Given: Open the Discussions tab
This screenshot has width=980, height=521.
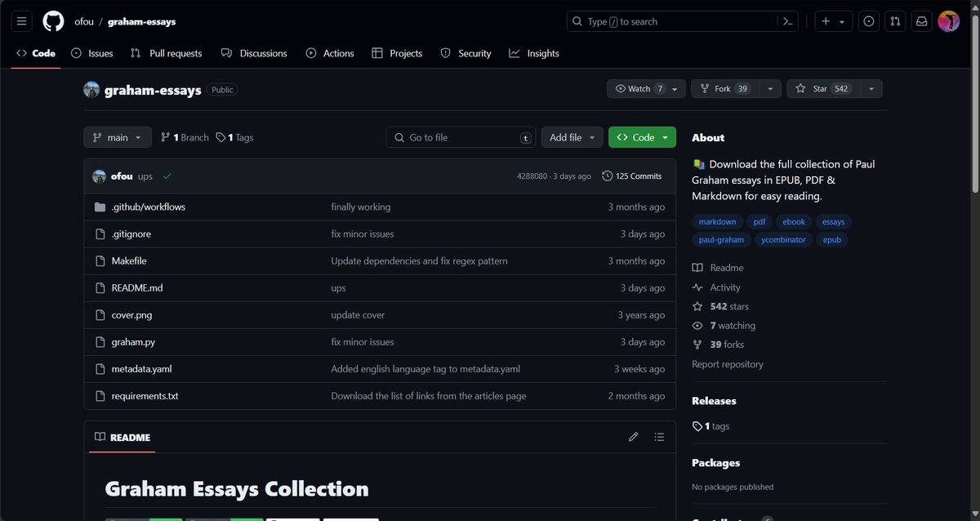Looking at the screenshot, I should pos(254,53).
